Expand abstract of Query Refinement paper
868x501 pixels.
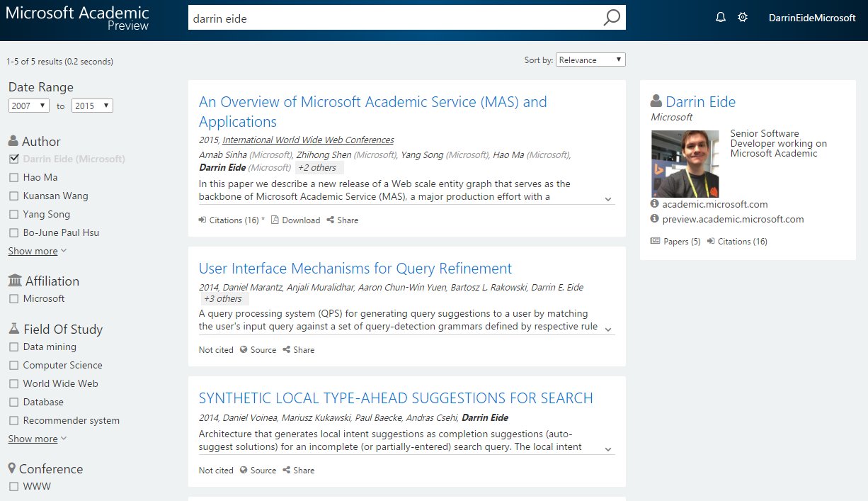click(x=608, y=329)
